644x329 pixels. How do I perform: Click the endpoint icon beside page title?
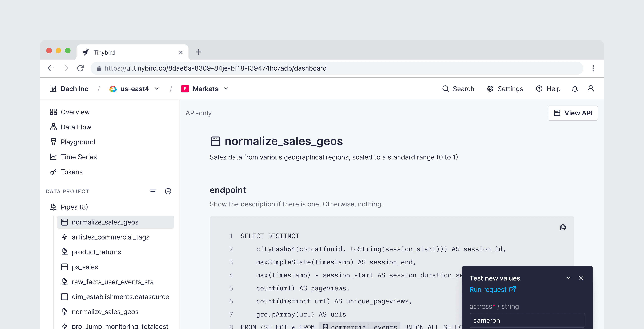[215, 141]
